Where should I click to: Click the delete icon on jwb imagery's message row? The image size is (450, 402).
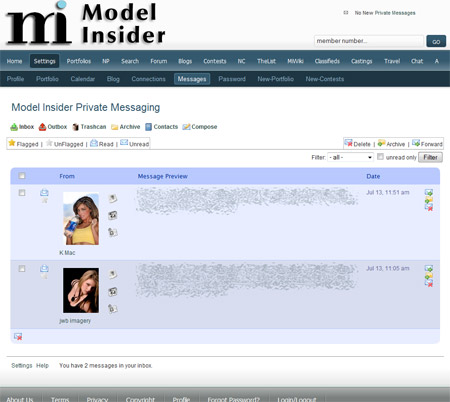click(x=429, y=283)
